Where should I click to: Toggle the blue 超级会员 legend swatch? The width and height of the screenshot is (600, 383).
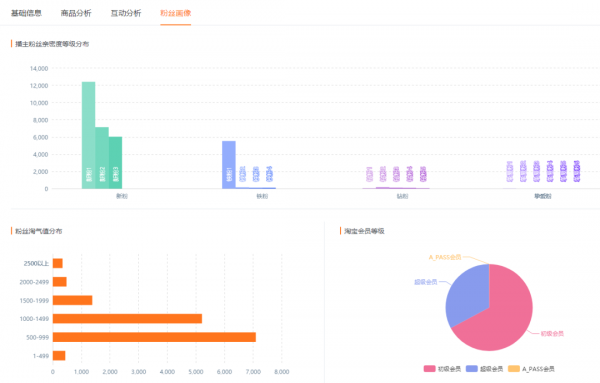[x=472, y=368]
